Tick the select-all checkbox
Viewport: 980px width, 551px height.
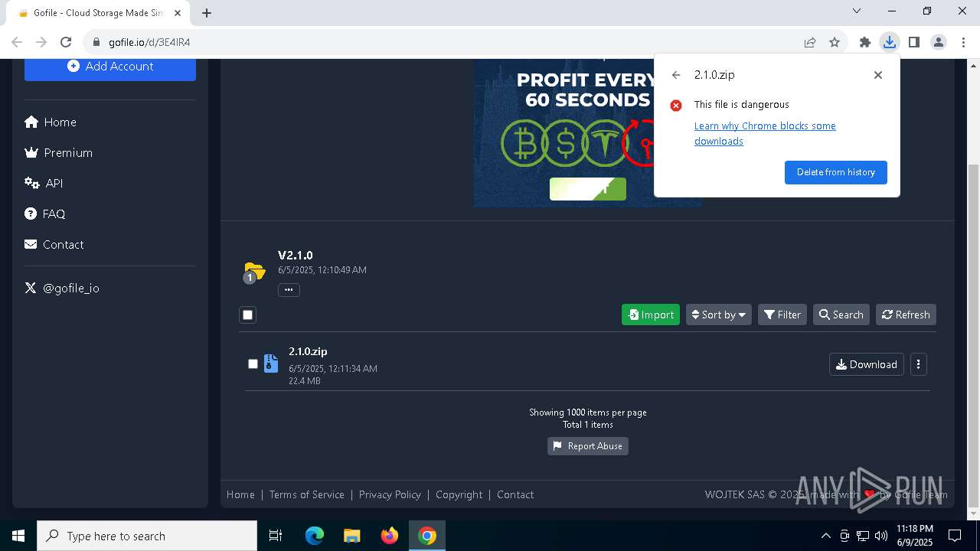(x=247, y=315)
